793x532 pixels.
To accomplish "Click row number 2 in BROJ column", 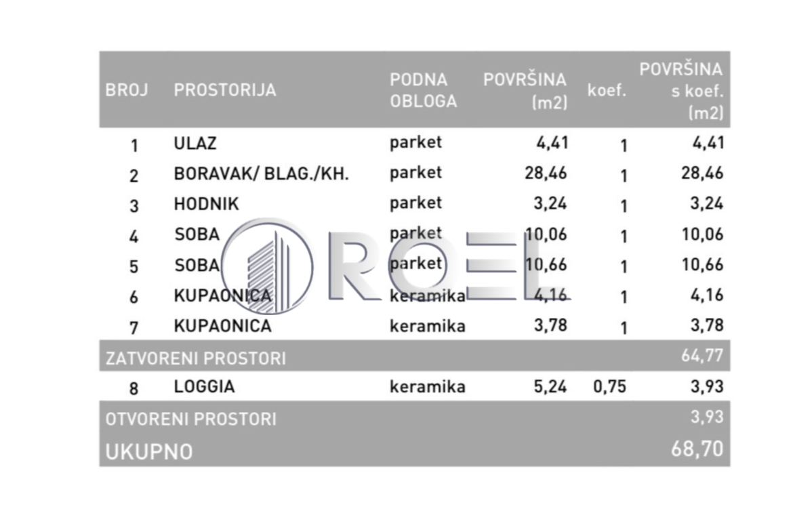I will pos(134,176).
